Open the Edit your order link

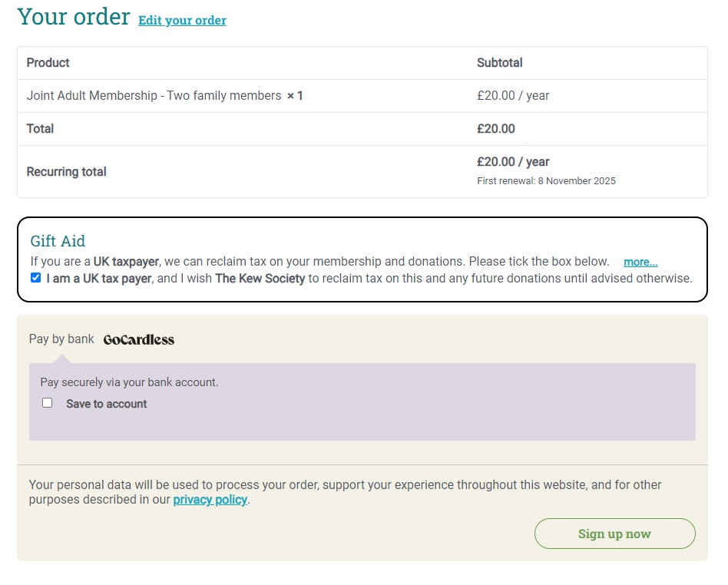coord(182,21)
